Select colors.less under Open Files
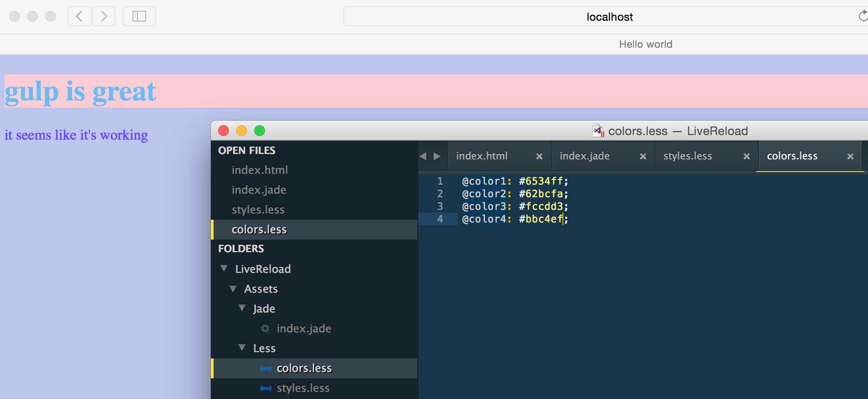Screen dimensions: 868x399 [314, 230]
